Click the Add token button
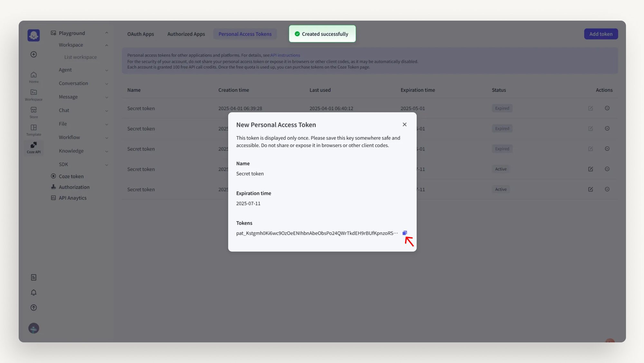The image size is (644, 363). coord(601,34)
